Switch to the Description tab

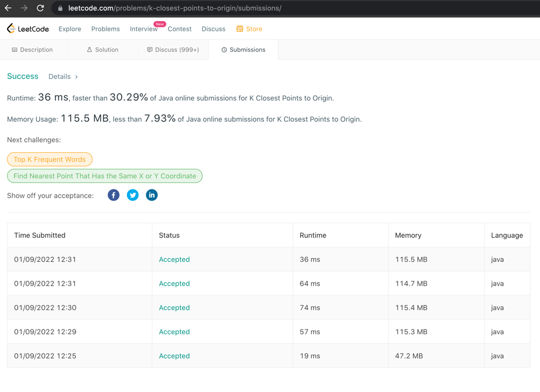[x=32, y=50]
